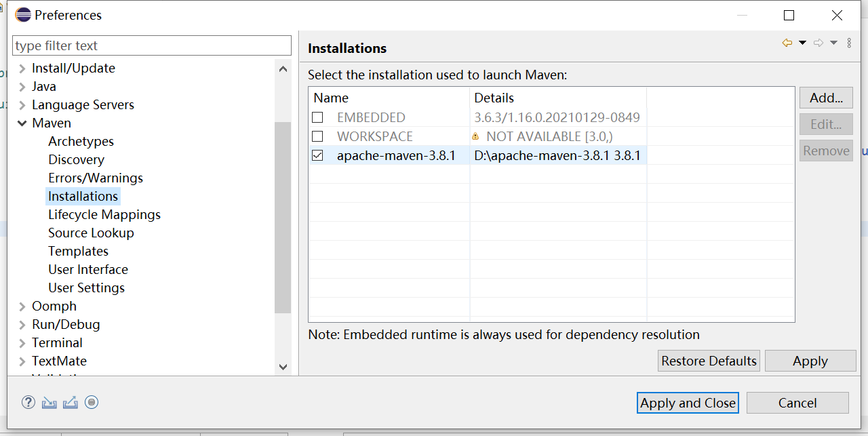Screen dimensions: 868x436
Task: Click the Eclipse logo in title bar
Action: click(x=23, y=15)
